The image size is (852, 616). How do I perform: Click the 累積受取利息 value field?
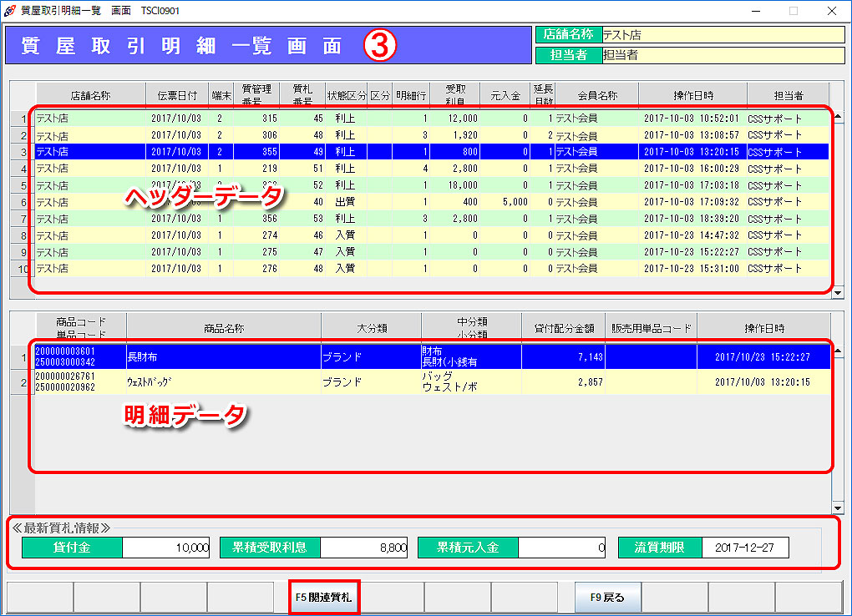pyautogui.click(x=364, y=548)
